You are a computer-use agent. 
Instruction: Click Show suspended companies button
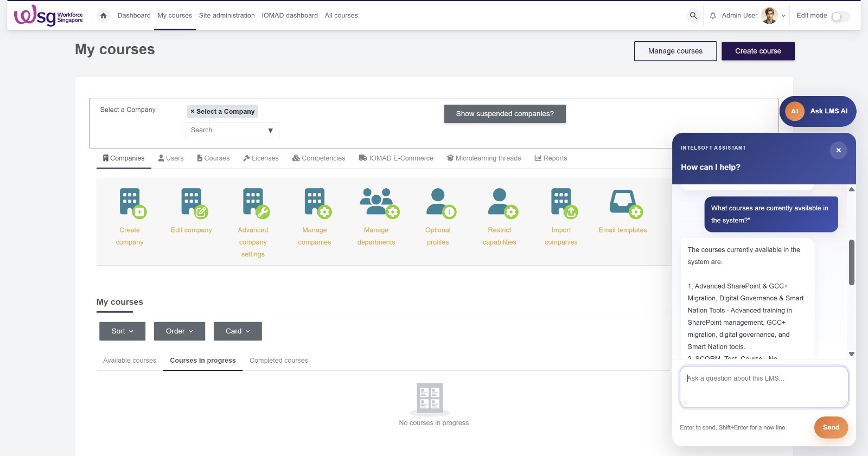(505, 114)
